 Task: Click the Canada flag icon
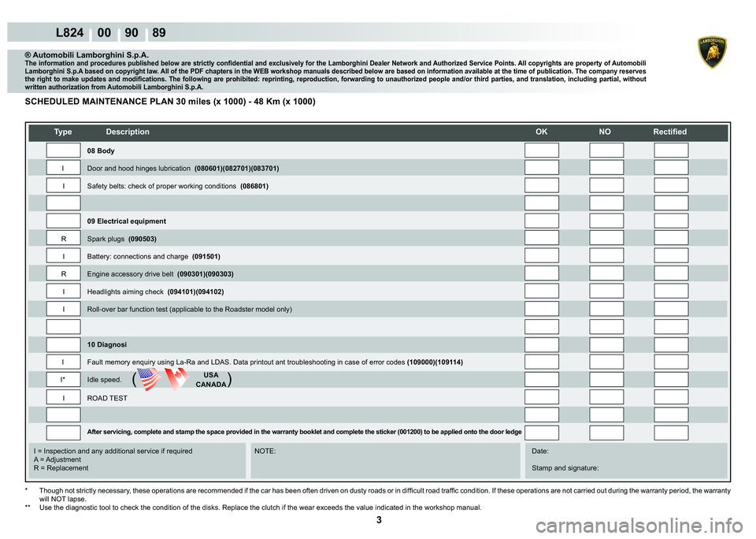177,379
